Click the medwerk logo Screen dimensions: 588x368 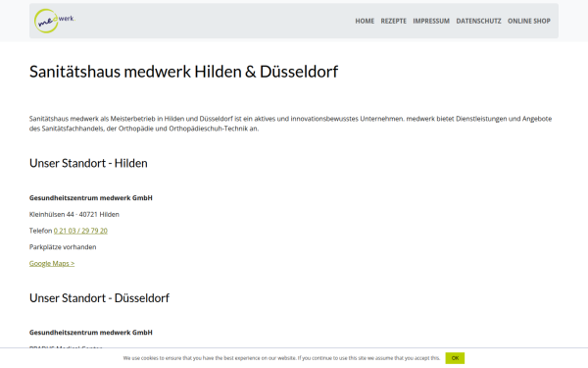pos(55,21)
